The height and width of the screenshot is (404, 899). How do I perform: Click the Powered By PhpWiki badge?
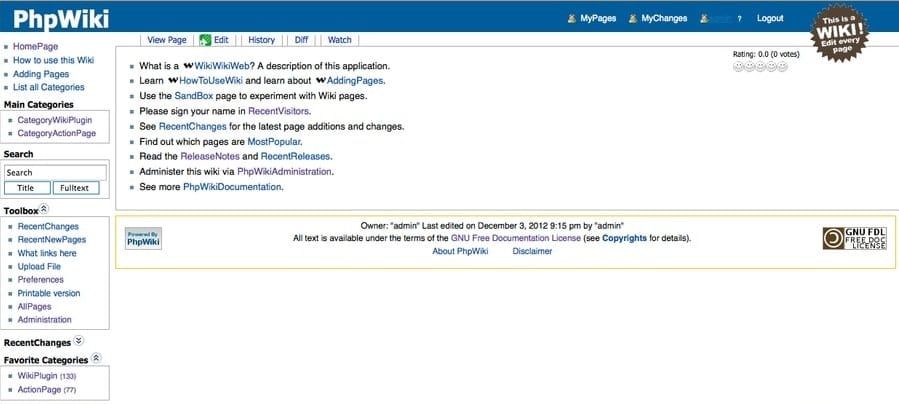pyautogui.click(x=143, y=238)
